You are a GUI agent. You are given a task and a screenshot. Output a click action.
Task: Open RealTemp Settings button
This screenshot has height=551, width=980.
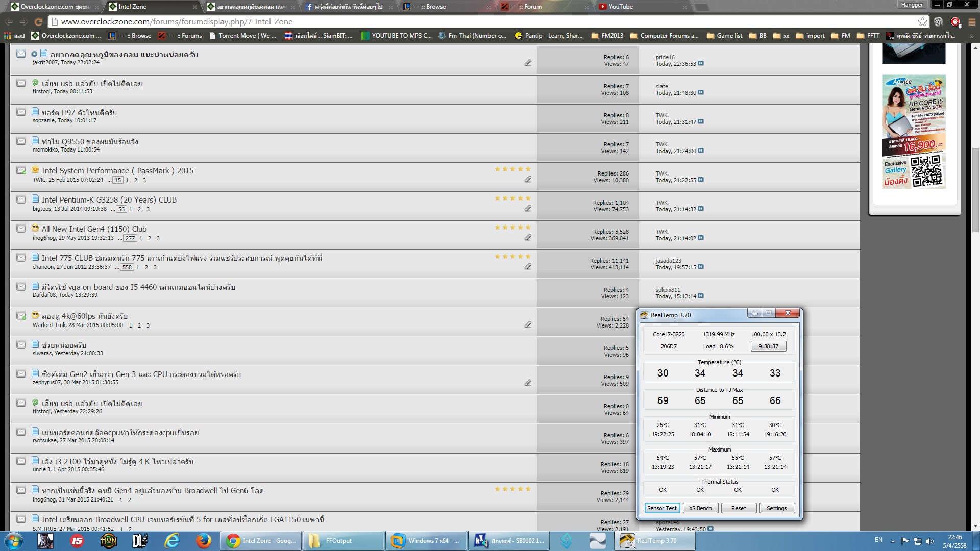pos(776,508)
